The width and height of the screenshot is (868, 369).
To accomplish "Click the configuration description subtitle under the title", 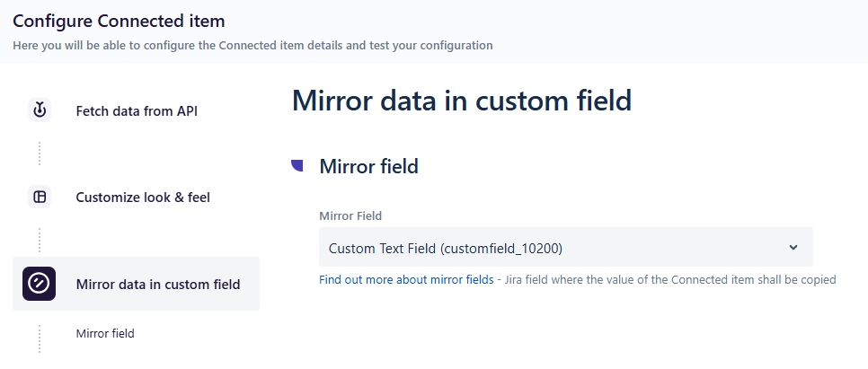I will 252,45.
